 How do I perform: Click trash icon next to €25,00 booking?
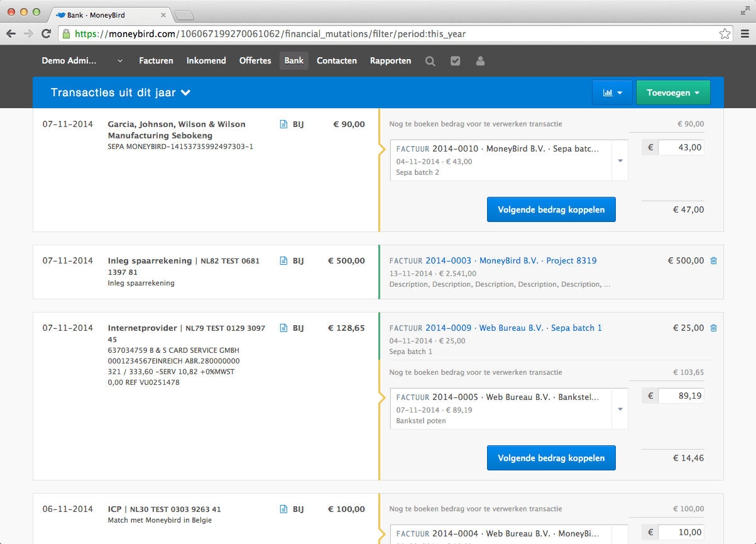(713, 328)
